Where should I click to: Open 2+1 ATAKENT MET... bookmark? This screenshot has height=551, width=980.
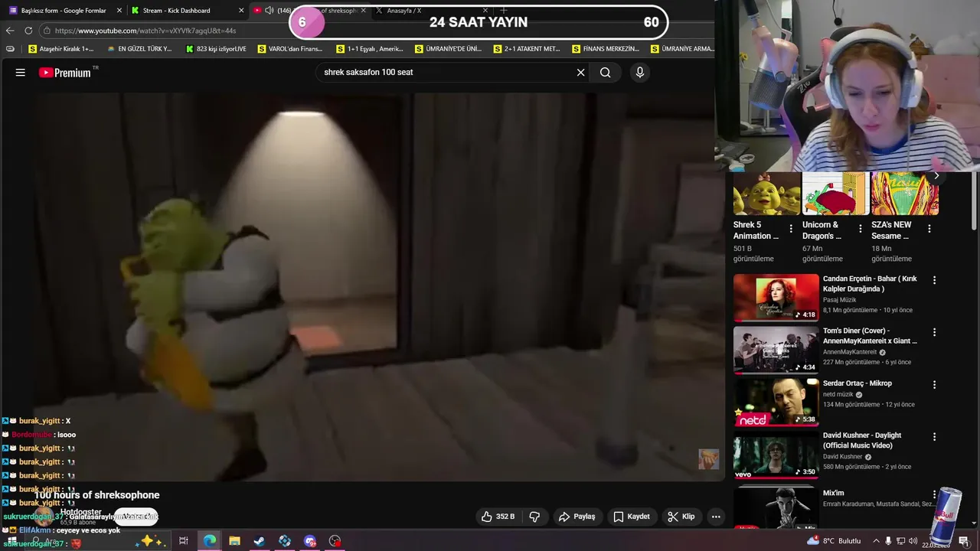pos(527,49)
